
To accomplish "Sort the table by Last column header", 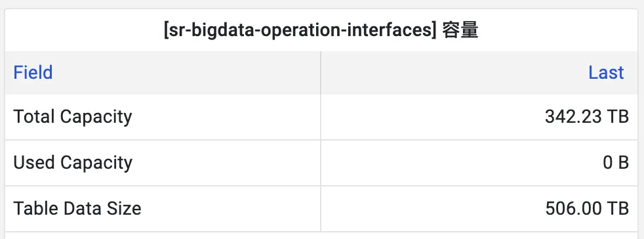I will click(x=606, y=73).
